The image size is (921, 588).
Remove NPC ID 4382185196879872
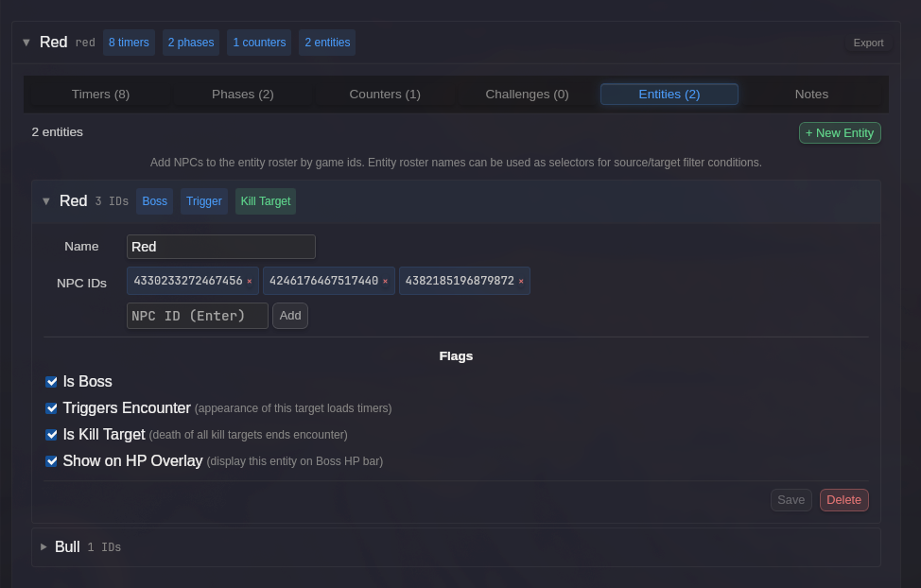click(x=521, y=282)
